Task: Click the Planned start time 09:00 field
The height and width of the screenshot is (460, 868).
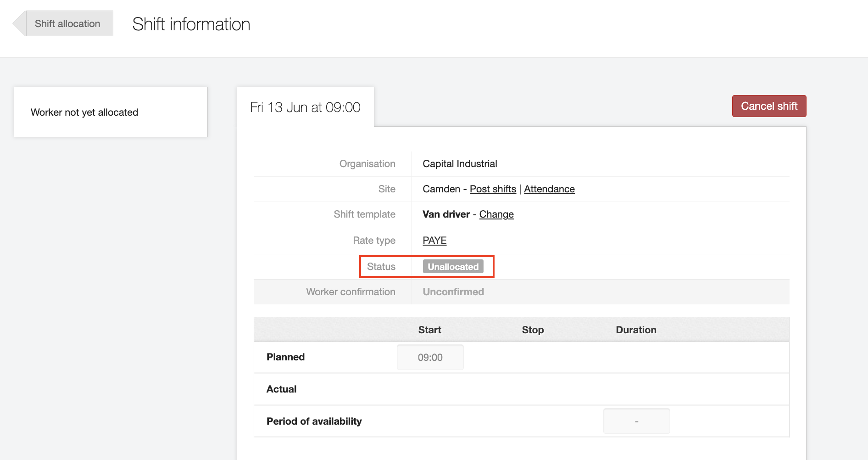Action: click(430, 358)
